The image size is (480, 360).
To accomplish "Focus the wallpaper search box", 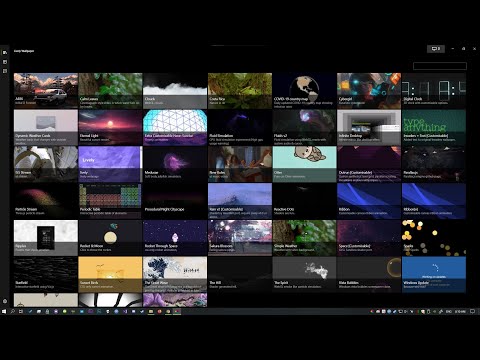I will tap(440, 66).
